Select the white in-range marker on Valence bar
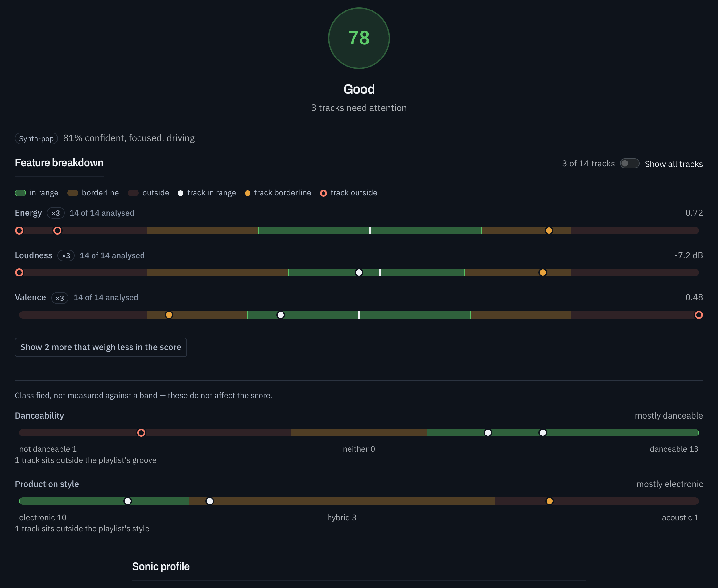 (x=281, y=315)
